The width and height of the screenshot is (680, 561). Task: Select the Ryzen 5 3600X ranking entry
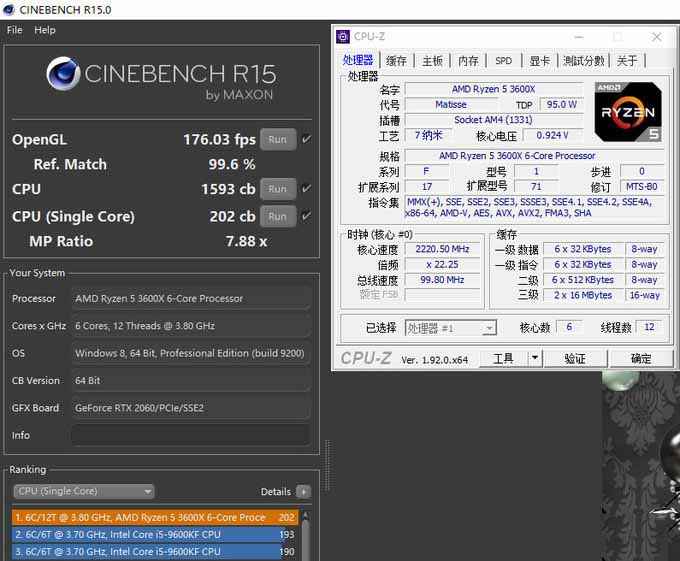pos(155,517)
